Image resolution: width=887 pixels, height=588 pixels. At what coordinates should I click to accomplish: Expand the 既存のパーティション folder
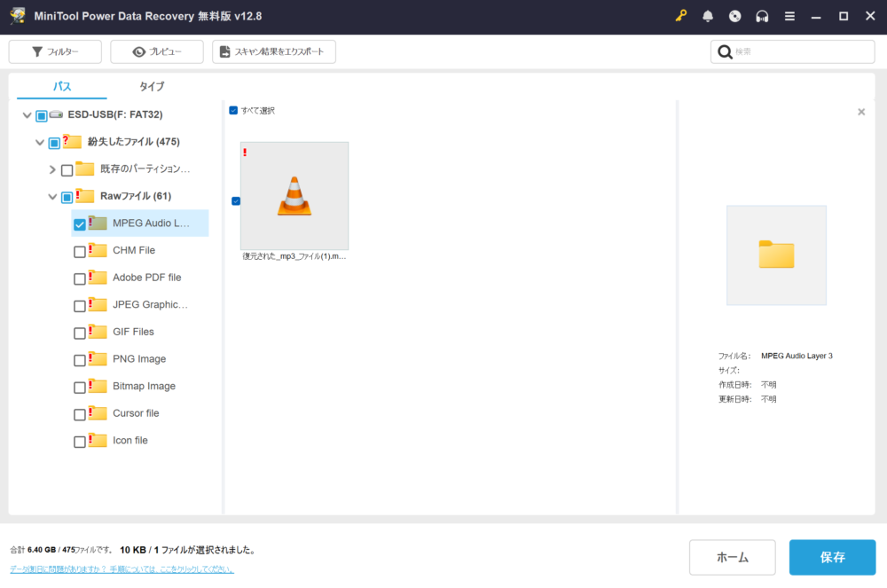click(x=52, y=170)
